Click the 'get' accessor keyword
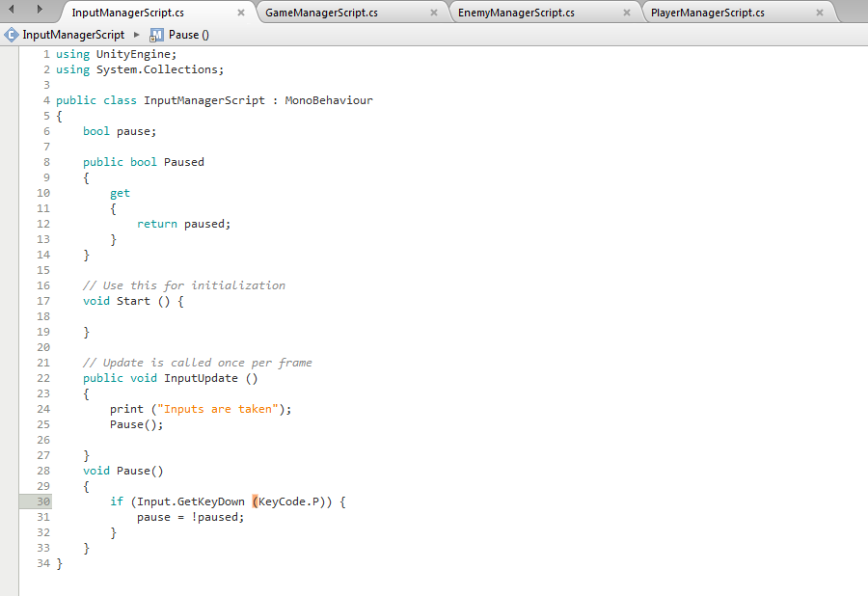Screen dimensions: 868x596 tap(120, 193)
